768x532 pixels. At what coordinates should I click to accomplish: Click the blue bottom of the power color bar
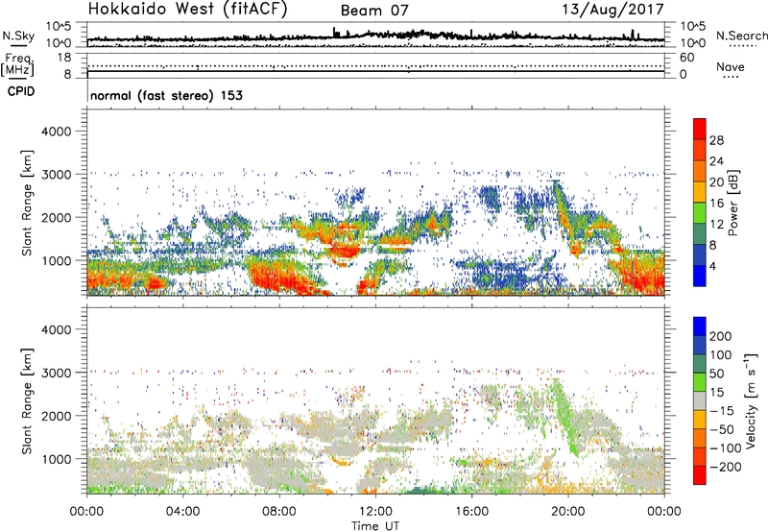[x=700, y=277]
